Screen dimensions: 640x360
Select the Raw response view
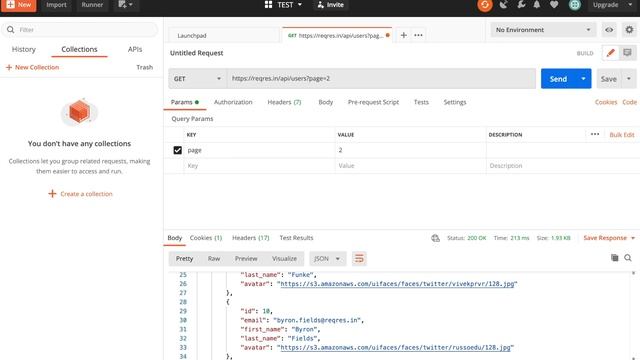pyautogui.click(x=214, y=258)
